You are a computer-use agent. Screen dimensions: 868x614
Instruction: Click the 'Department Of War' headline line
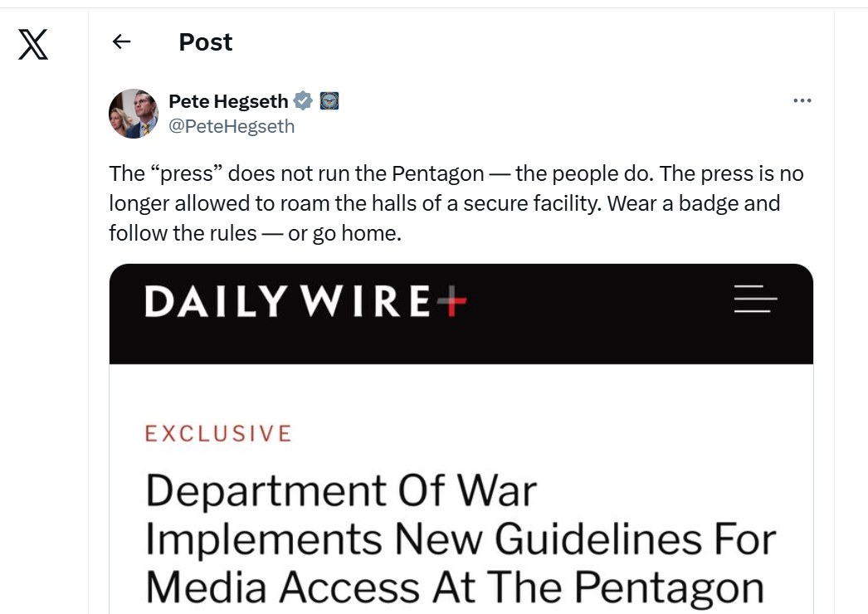[341, 490]
